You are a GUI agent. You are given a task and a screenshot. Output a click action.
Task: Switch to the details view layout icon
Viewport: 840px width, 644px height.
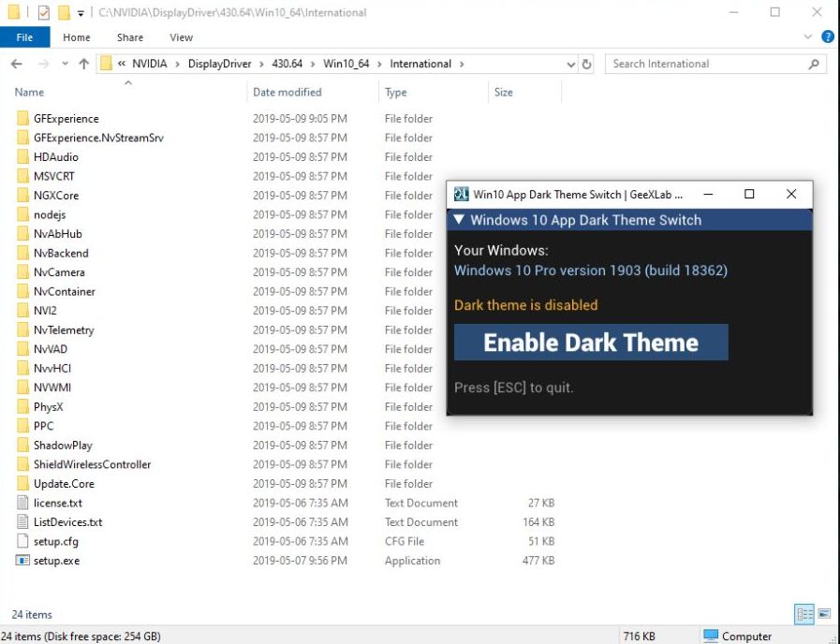point(804,614)
